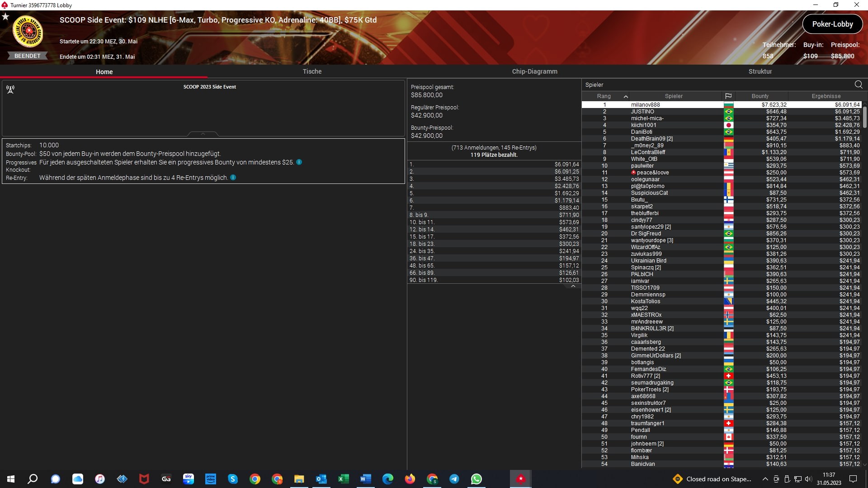868x488 pixels.
Task: Click the favorite star icon beside tournament logo
Action: (5, 17)
